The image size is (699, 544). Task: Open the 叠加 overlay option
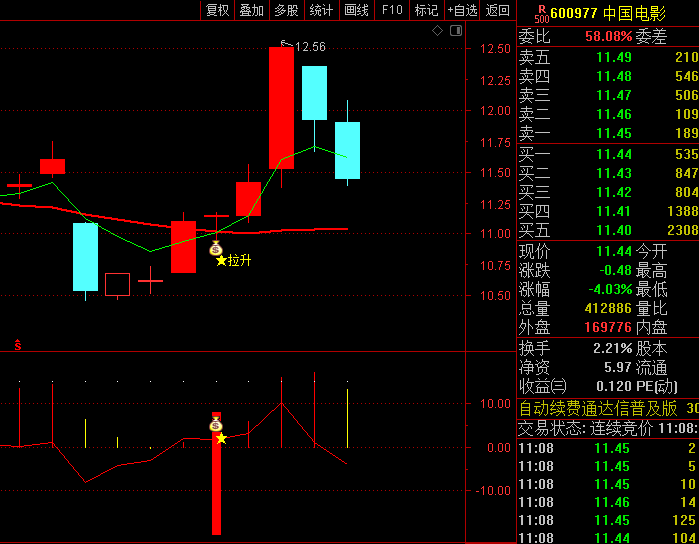click(x=252, y=10)
